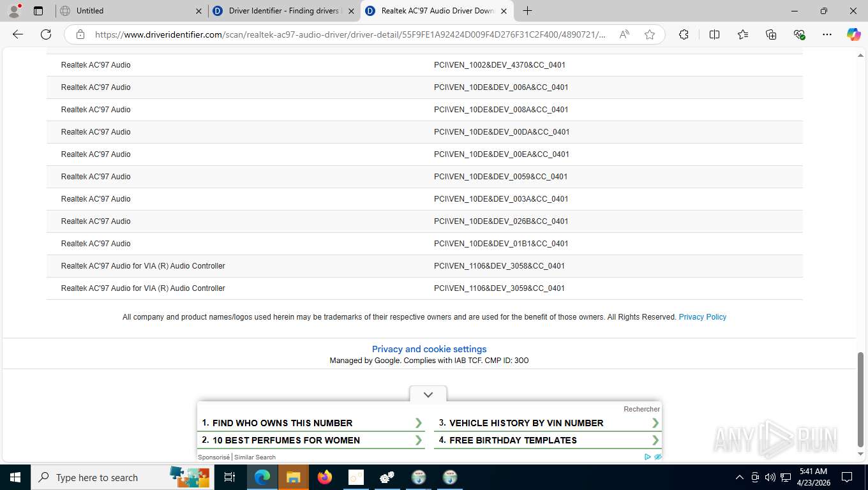This screenshot has height=490, width=868.
Task: Open the tab actions menu icon
Action: 38,11
